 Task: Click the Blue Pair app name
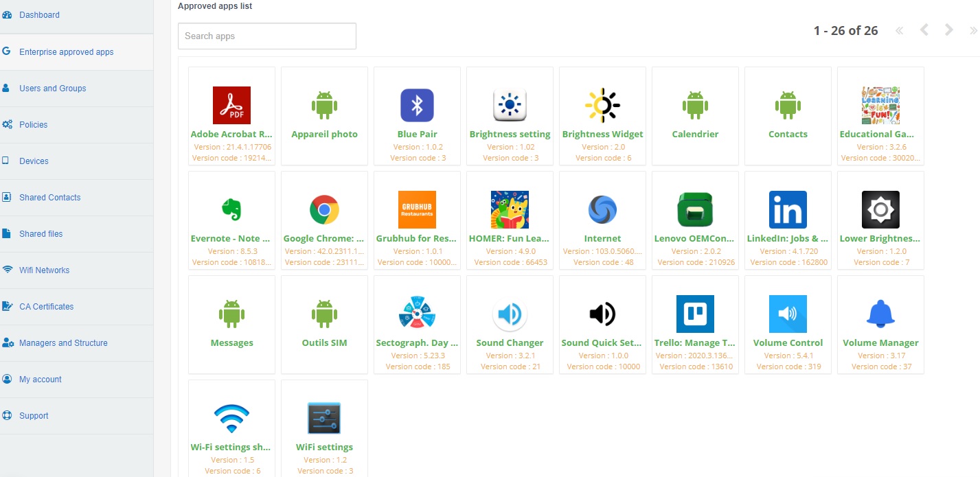417,135
